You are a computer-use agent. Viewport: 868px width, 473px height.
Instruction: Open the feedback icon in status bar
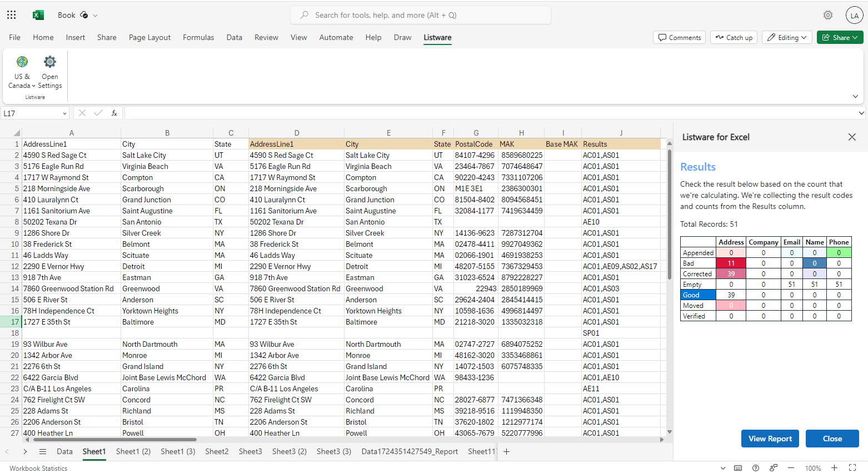pos(773,468)
